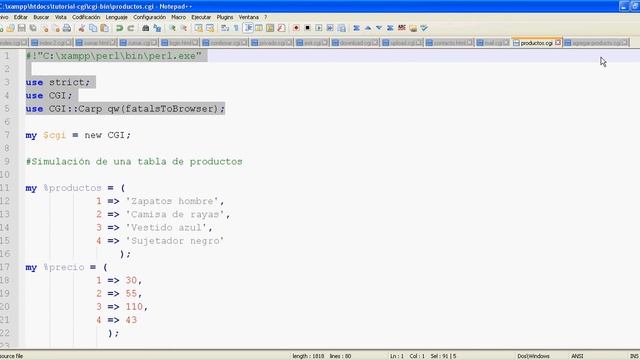
Task: Click the string 'Vestido azul'
Action: [167, 227]
